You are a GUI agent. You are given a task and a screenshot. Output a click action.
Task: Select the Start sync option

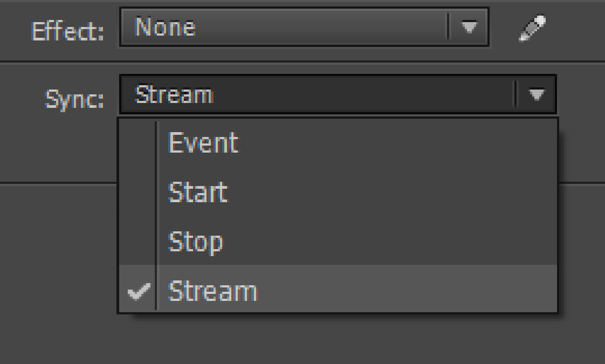coord(197,193)
